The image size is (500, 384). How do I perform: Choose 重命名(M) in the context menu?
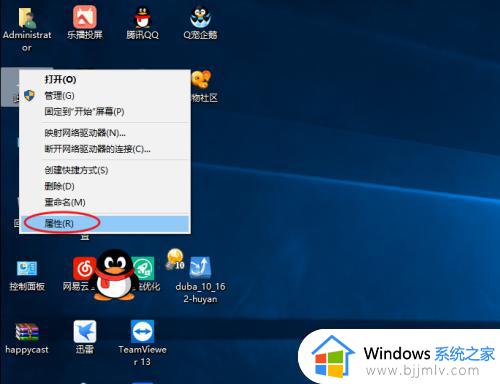tap(105, 202)
